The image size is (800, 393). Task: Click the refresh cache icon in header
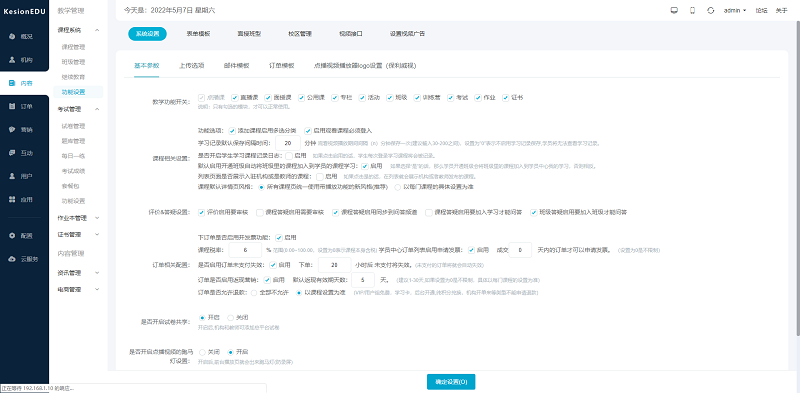click(x=710, y=10)
